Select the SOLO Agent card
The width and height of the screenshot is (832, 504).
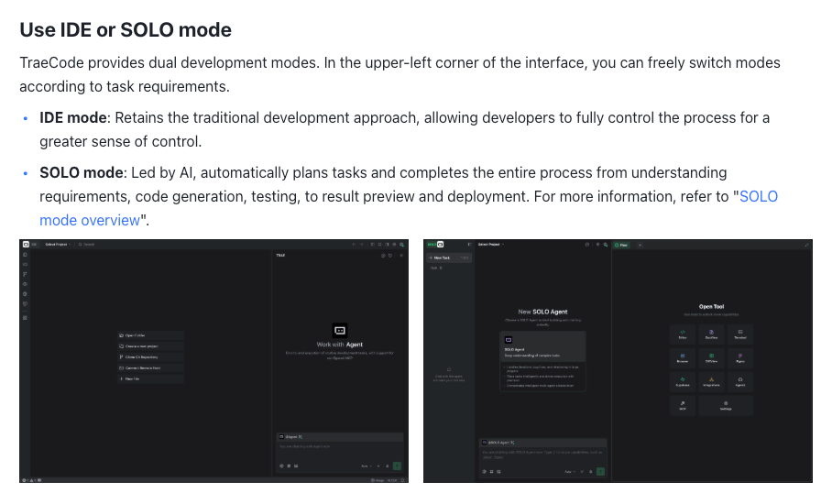pyautogui.click(x=542, y=361)
